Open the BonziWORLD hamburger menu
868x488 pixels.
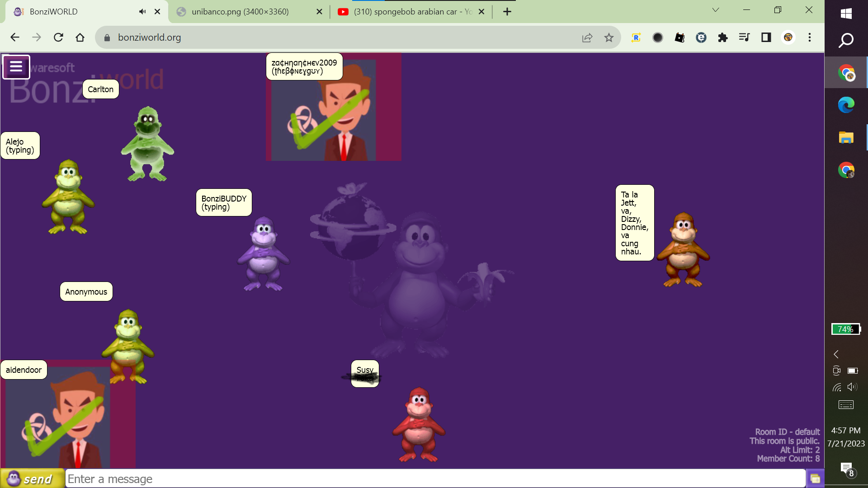coord(16,67)
